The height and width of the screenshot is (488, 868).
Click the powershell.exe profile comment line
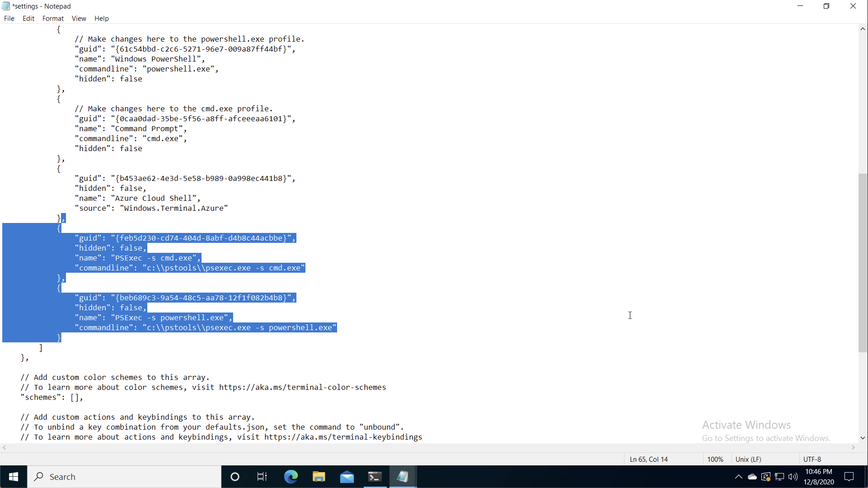189,39
